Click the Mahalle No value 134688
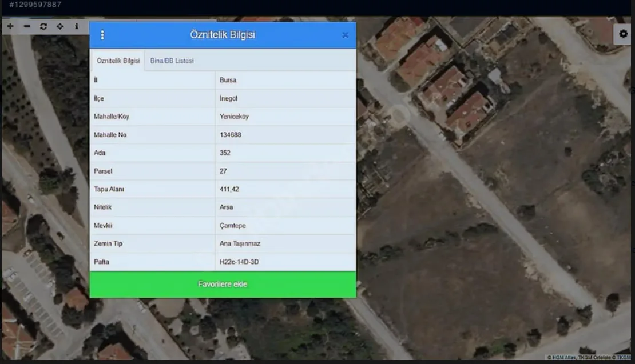 [230, 135]
